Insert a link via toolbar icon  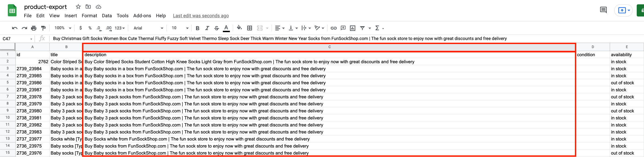click(x=334, y=28)
